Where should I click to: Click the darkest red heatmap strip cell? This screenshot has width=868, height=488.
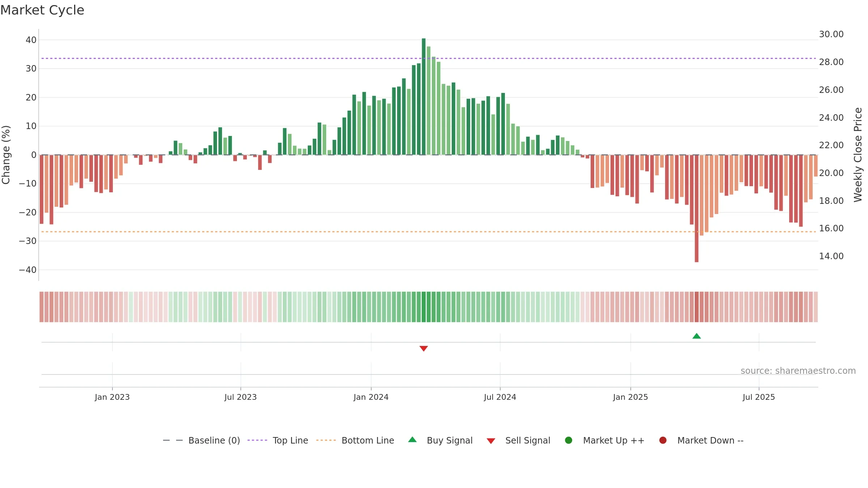pyautogui.click(x=697, y=307)
